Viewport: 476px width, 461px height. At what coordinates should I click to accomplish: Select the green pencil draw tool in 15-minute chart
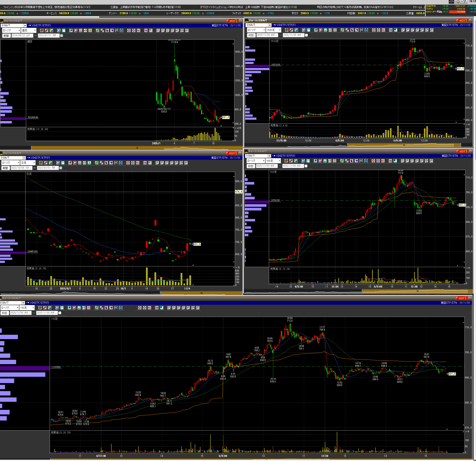342,30
